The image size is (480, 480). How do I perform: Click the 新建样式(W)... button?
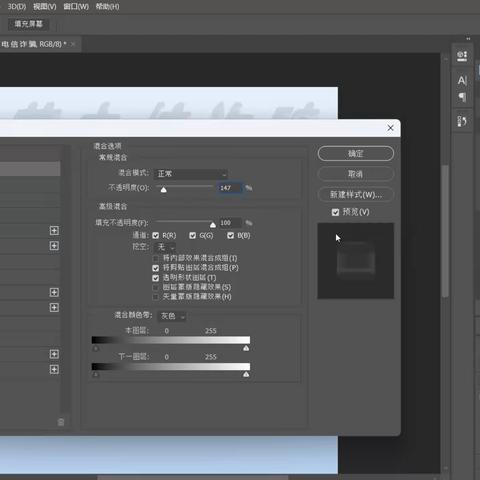pyautogui.click(x=356, y=195)
